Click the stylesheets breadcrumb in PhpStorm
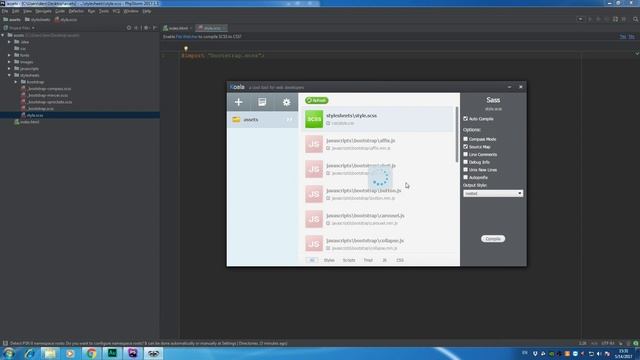The width and height of the screenshot is (640, 360). pos(38,19)
